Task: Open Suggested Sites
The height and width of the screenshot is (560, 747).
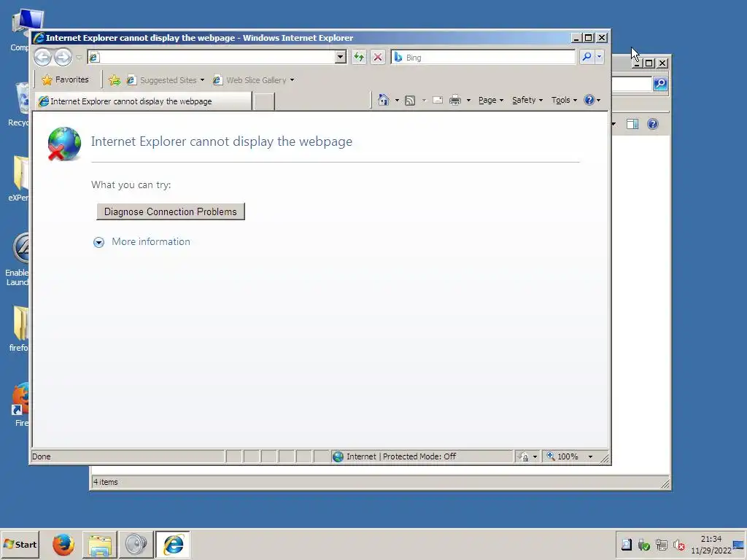Action: (165, 80)
